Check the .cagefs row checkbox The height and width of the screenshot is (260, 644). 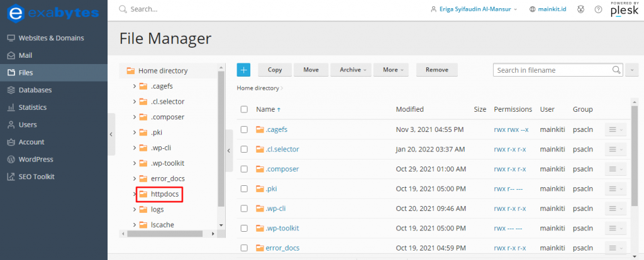[x=245, y=129]
